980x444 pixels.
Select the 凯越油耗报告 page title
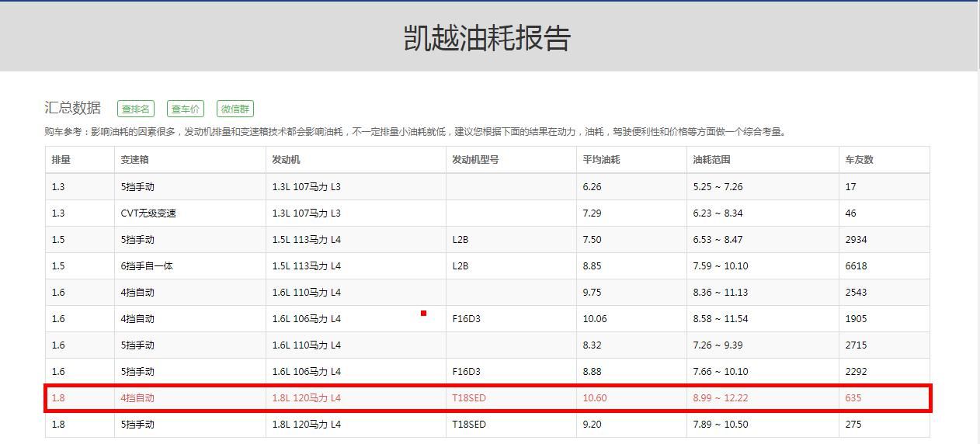(x=487, y=37)
